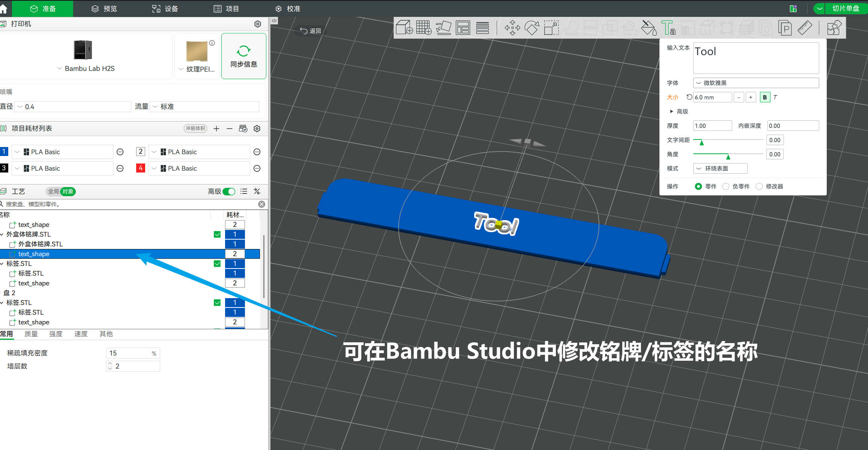Adjust the 角度 angle slider
This screenshot has height=450, width=868.
[x=728, y=155]
